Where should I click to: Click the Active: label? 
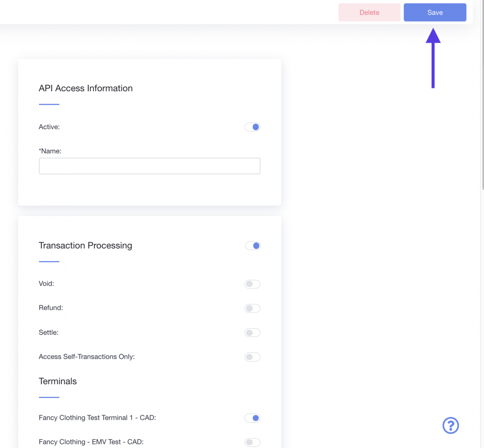pos(49,127)
